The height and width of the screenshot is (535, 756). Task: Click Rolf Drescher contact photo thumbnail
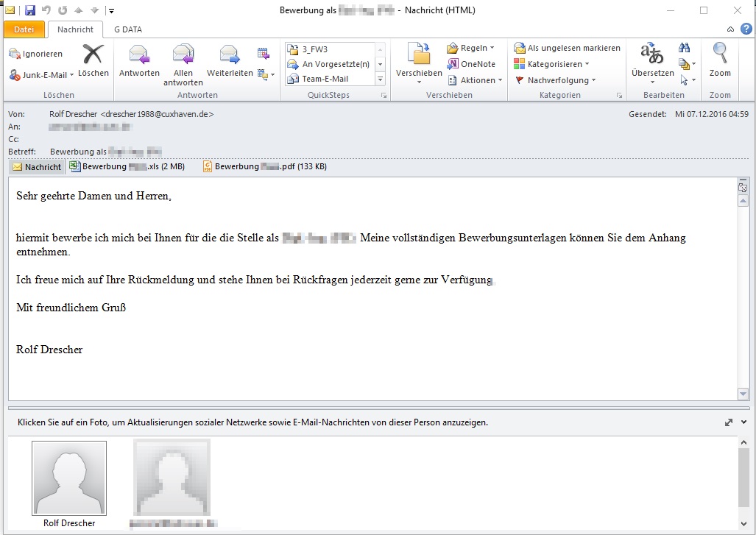69,478
